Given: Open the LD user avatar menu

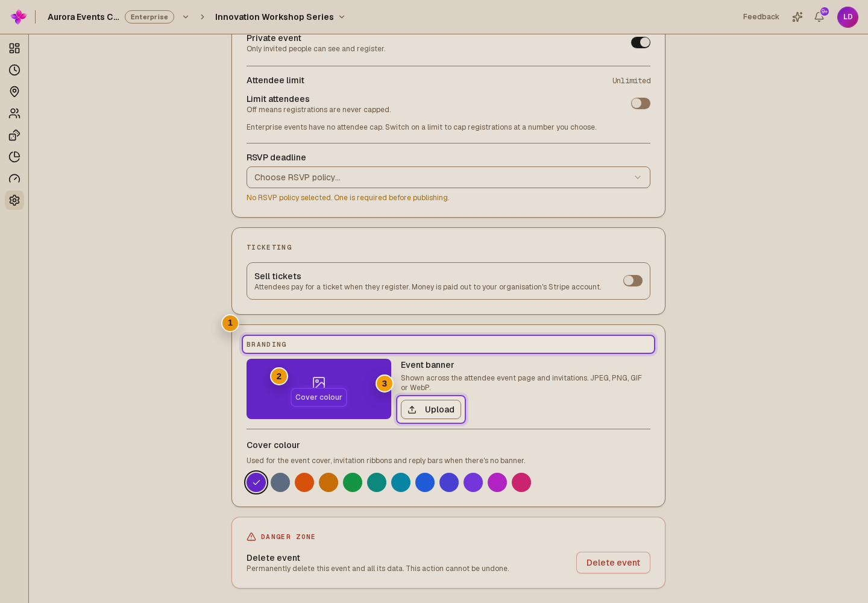Looking at the screenshot, I should [848, 17].
